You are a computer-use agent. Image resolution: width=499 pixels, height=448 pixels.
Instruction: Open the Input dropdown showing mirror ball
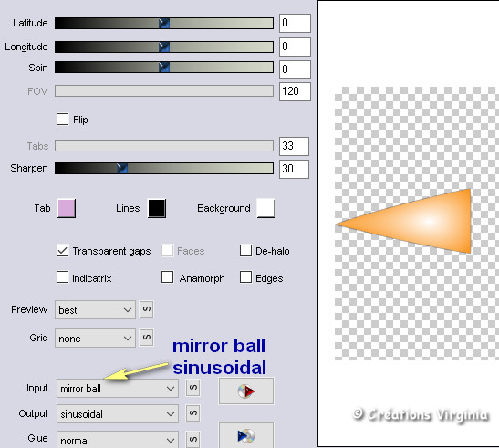tap(118, 388)
